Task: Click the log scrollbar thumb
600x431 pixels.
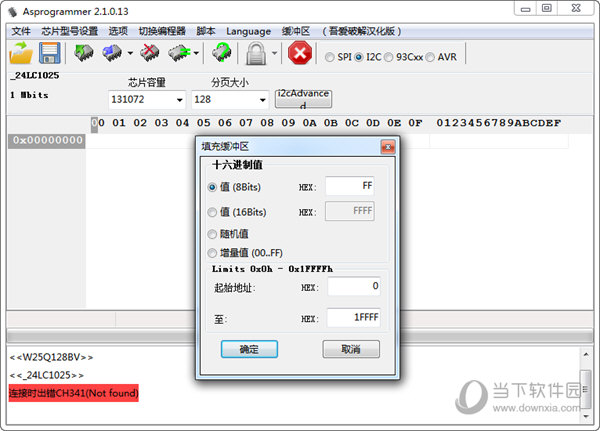Action: coord(586,390)
